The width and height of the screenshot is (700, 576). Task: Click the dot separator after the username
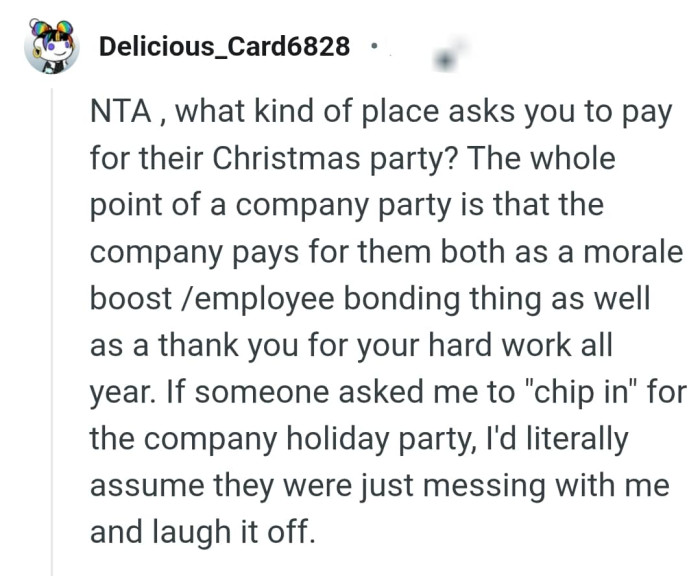[373, 45]
